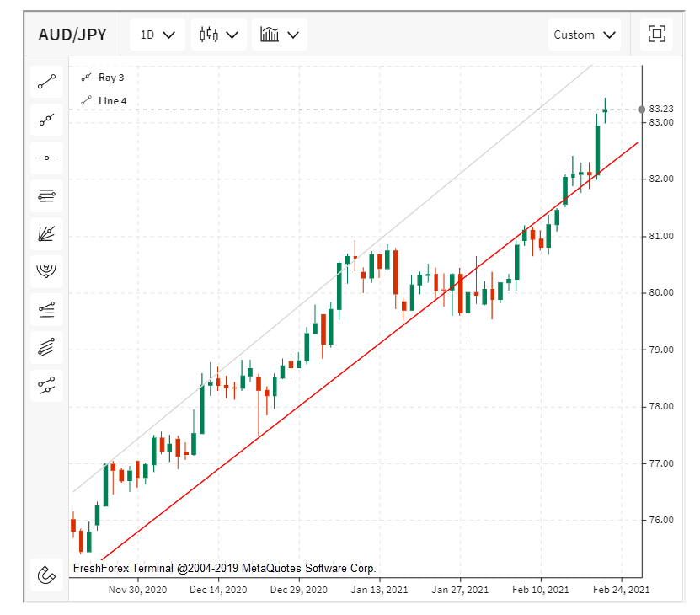Click the Feb 10, 2021 date label
The width and height of the screenshot is (700, 615).
coord(541,590)
